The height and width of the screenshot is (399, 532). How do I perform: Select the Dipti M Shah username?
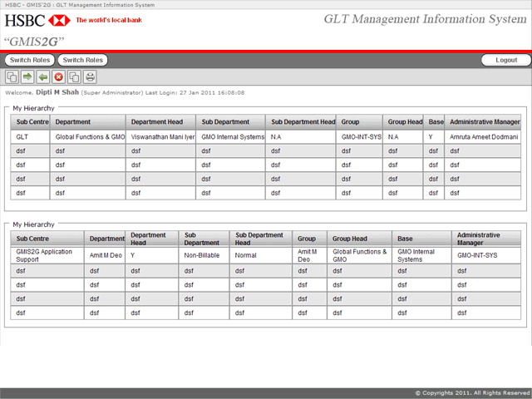[x=59, y=93]
